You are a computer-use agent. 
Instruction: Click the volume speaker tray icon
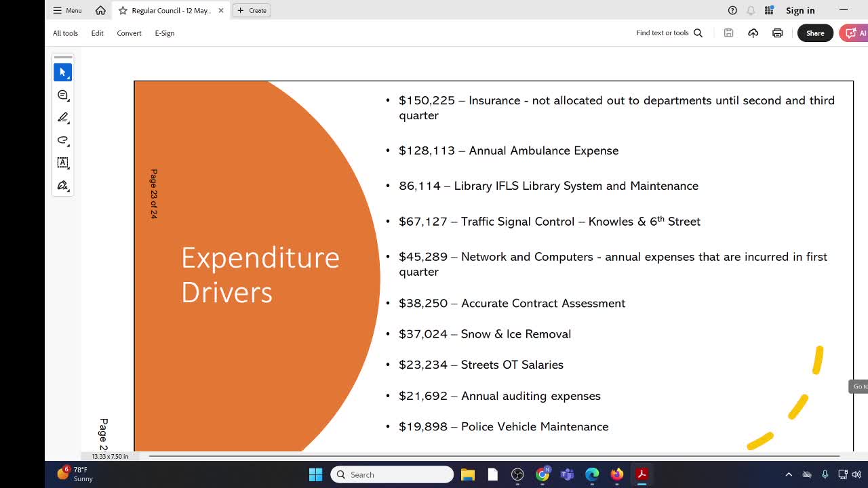[857, 474]
